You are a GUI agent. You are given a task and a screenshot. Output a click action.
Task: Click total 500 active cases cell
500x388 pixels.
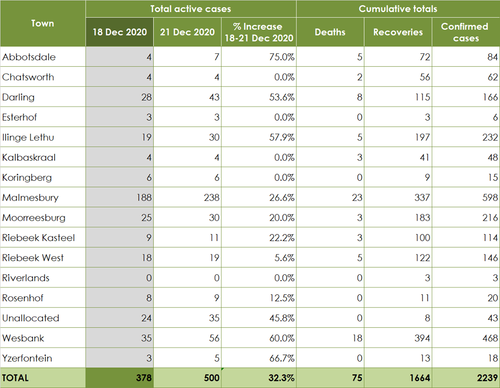click(187, 378)
